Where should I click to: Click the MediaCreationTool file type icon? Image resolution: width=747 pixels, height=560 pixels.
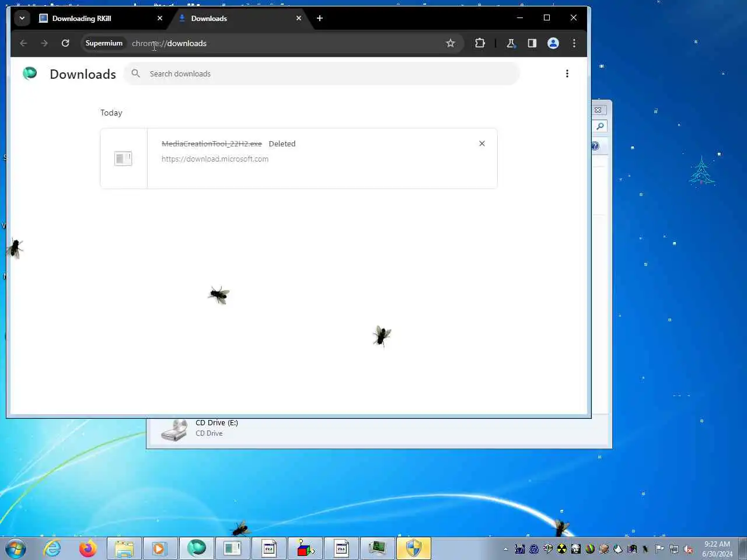point(123,158)
